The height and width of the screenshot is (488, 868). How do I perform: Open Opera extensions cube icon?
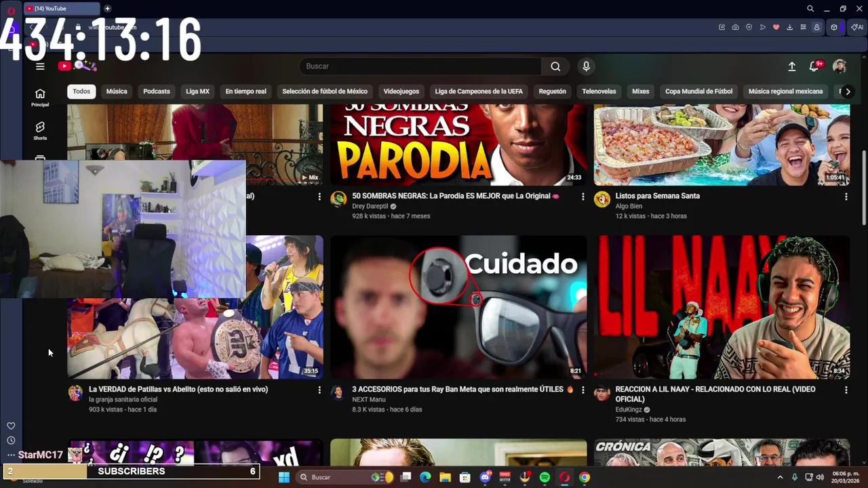pyautogui.click(x=834, y=27)
